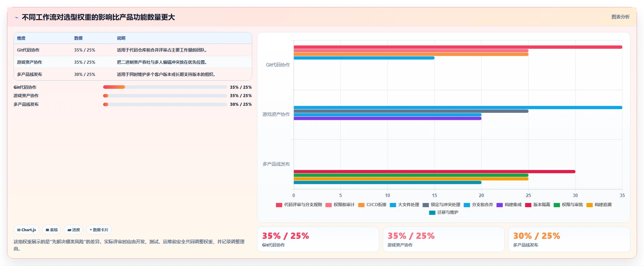Open the 35% / 25% 游戏资产协作 stat card

coord(443,239)
